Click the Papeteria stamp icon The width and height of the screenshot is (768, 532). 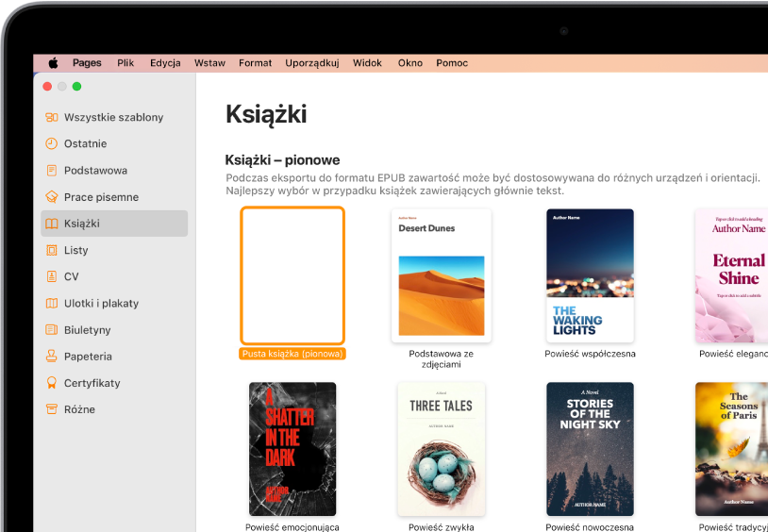point(52,357)
